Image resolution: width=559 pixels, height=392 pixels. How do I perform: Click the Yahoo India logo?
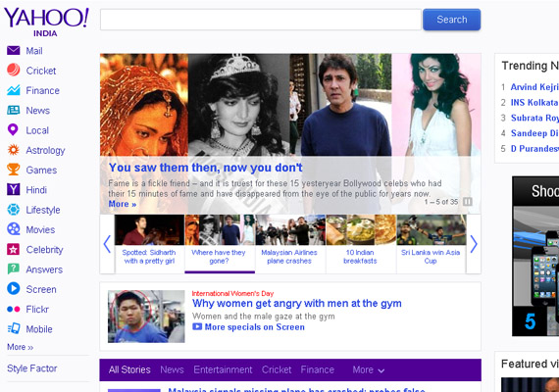tap(46, 23)
